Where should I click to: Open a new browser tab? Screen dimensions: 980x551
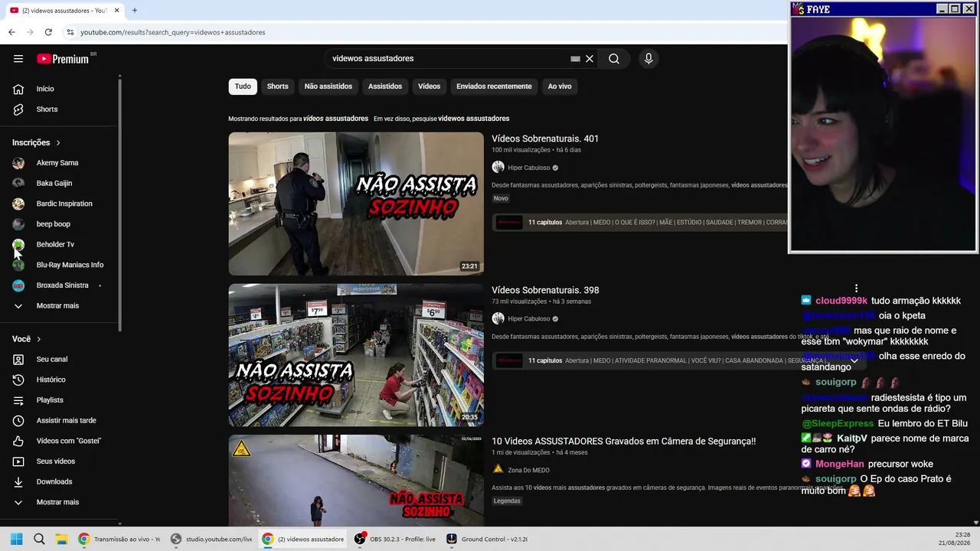pos(135,11)
